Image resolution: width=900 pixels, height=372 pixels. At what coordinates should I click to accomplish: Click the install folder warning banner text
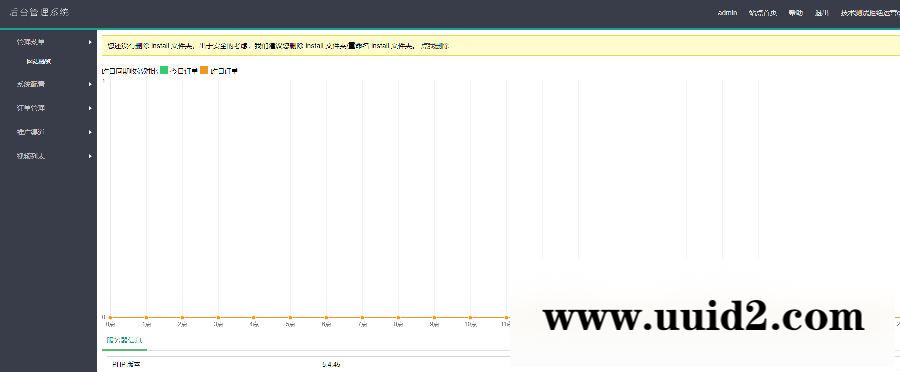278,46
